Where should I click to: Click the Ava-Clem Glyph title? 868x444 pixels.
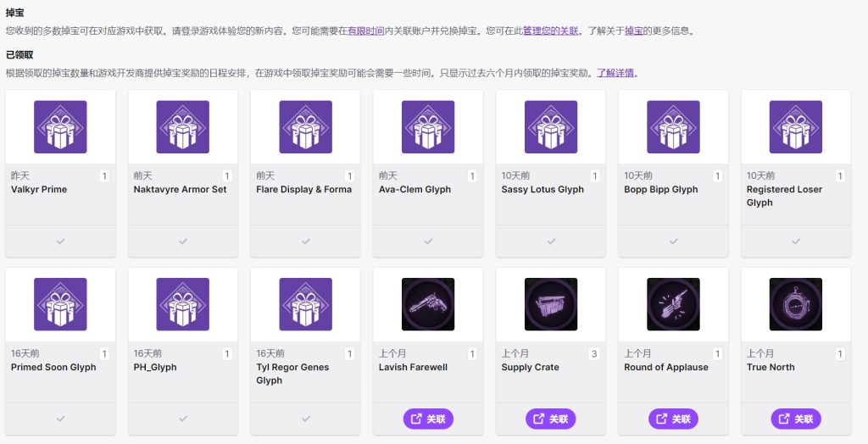pos(415,189)
